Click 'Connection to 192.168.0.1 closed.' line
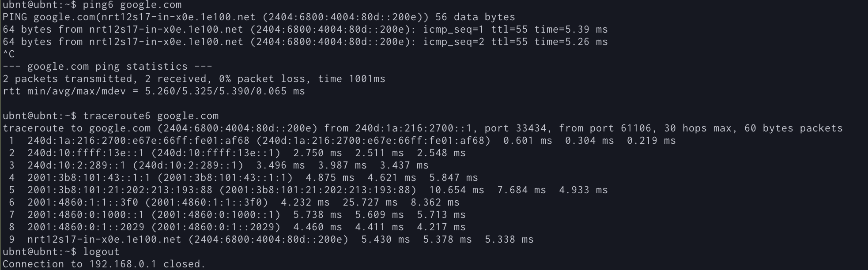This screenshot has width=868, height=270. click(x=104, y=264)
